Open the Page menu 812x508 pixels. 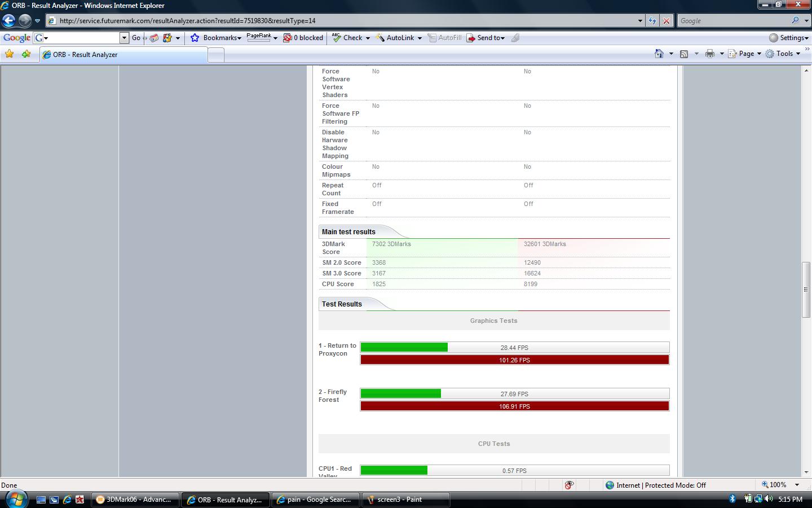click(x=744, y=54)
